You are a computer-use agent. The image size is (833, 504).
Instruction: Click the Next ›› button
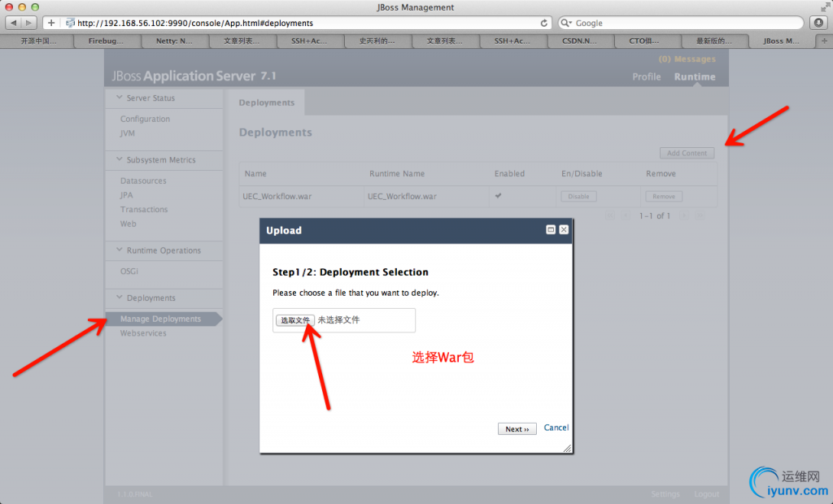click(517, 428)
